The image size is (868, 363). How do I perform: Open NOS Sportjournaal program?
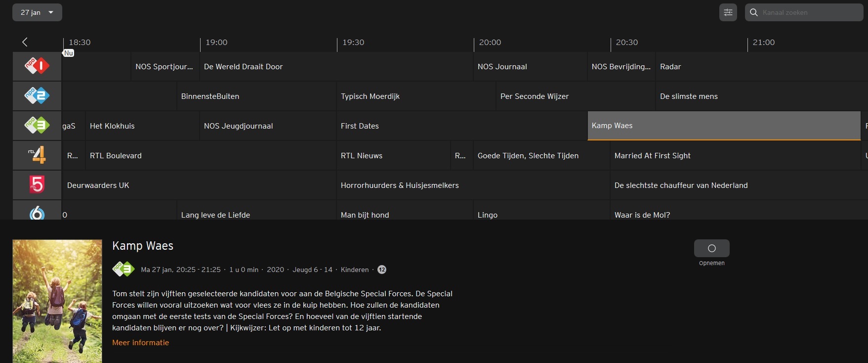coord(165,66)
